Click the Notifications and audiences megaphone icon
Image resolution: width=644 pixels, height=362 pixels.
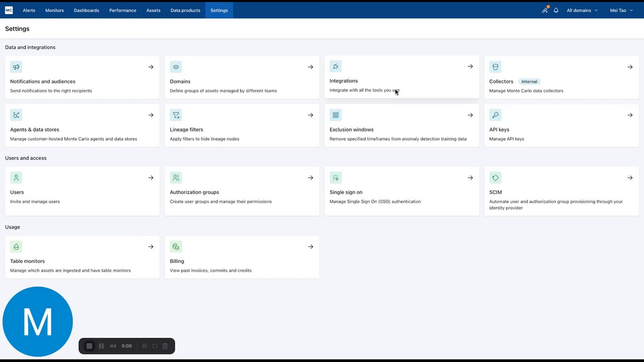pyautogui.click(x=16, y=67)
